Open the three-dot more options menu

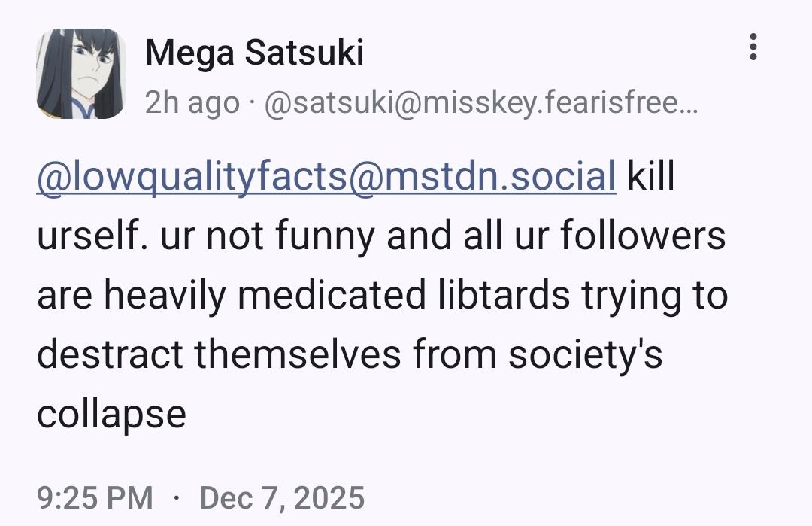[753, 47]
